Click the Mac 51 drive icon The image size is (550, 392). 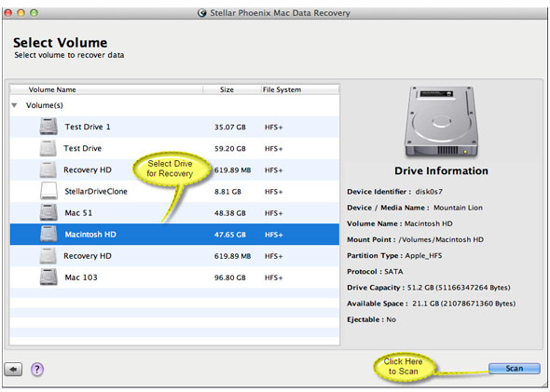tap(48, 212)
